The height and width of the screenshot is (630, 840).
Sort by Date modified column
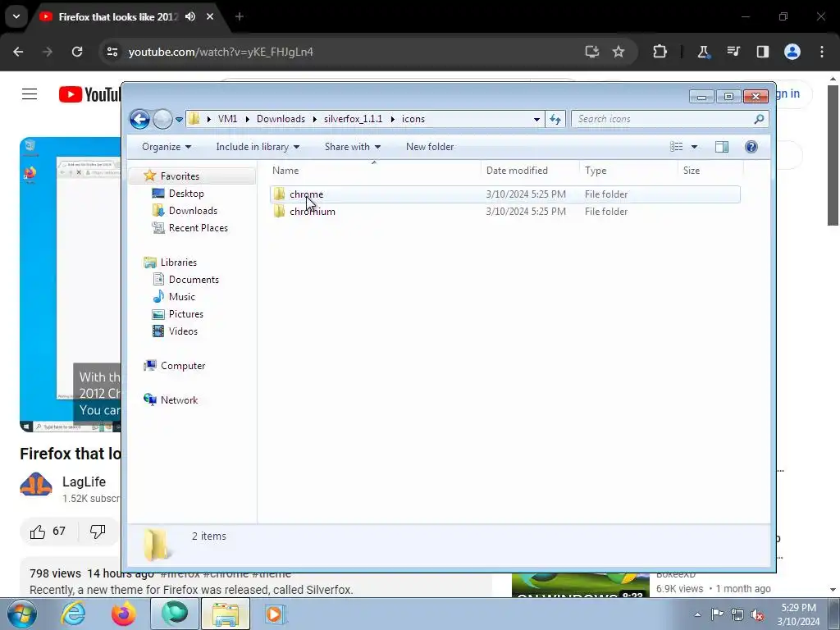517,171
